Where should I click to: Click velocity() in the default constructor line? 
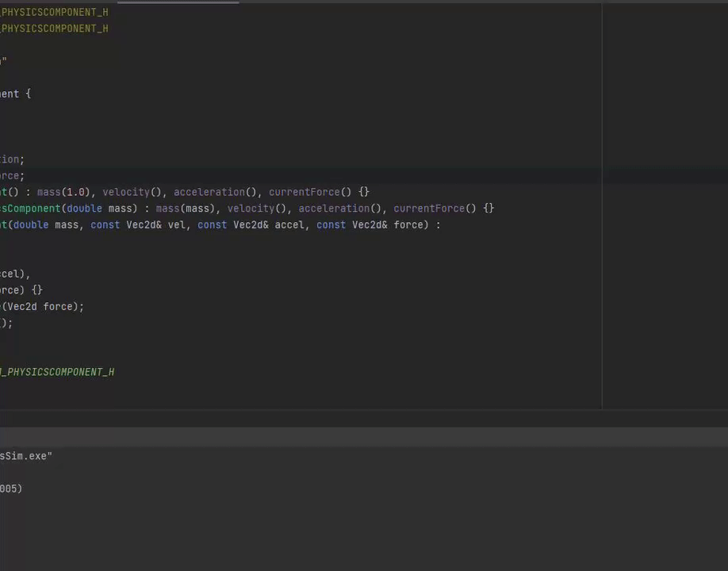tap(132, 192)
